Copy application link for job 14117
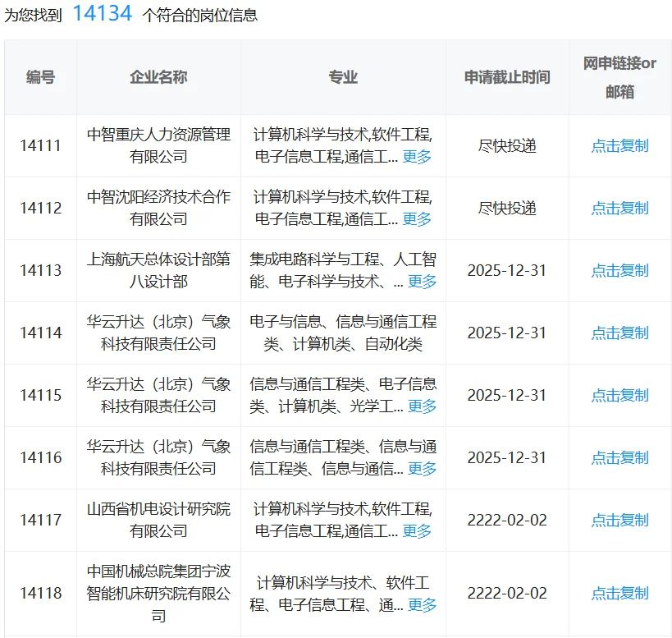This screenshot has height=638, width=672. click(x=619, y=520)
